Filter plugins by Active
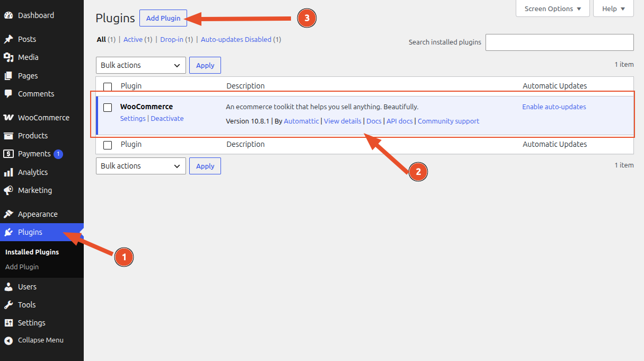Image resolution: width=644 pixels, height=361 pixels. coord(133,39)
